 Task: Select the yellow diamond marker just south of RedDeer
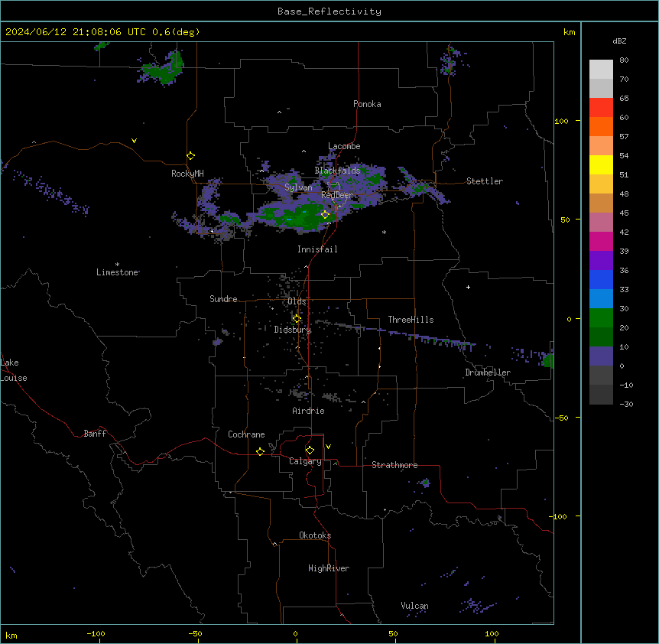pyautogui.click(x=325, y=214)
